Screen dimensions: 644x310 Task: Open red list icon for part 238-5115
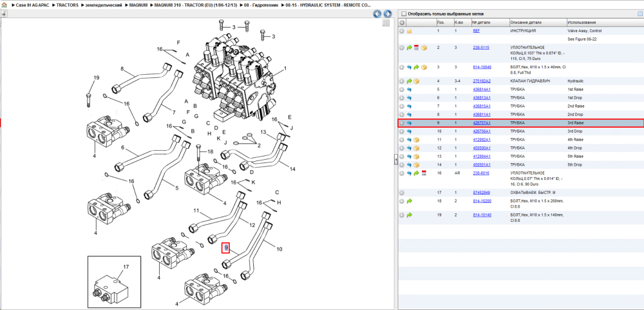[416, 48]
